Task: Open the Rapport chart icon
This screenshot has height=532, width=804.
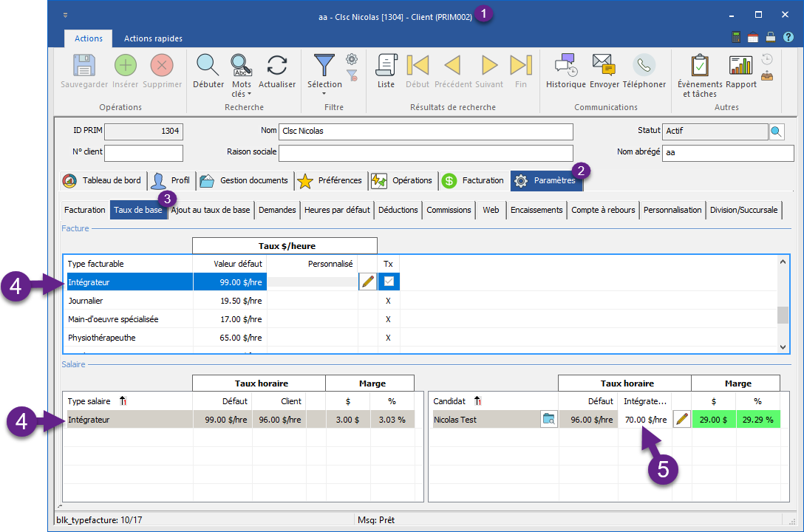Action: point(740,66)
